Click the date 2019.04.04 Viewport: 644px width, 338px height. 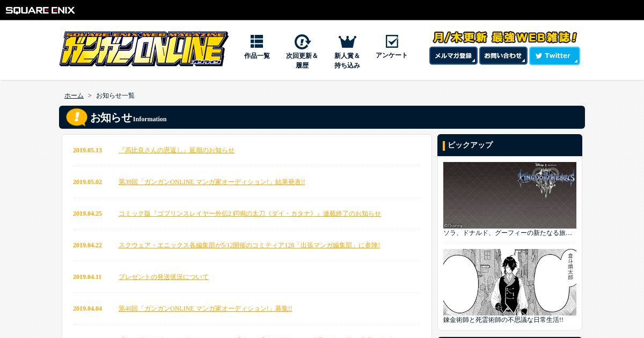(x=87, y=308)
